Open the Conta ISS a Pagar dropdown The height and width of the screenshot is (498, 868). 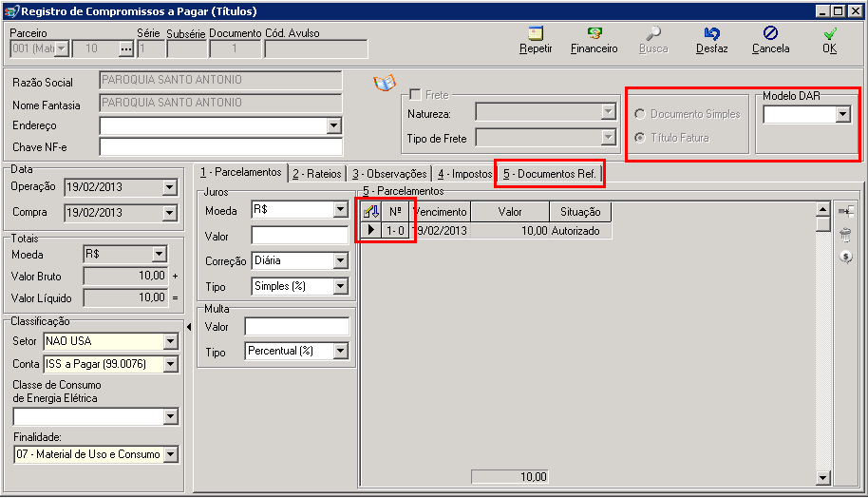tap(171, 364)
